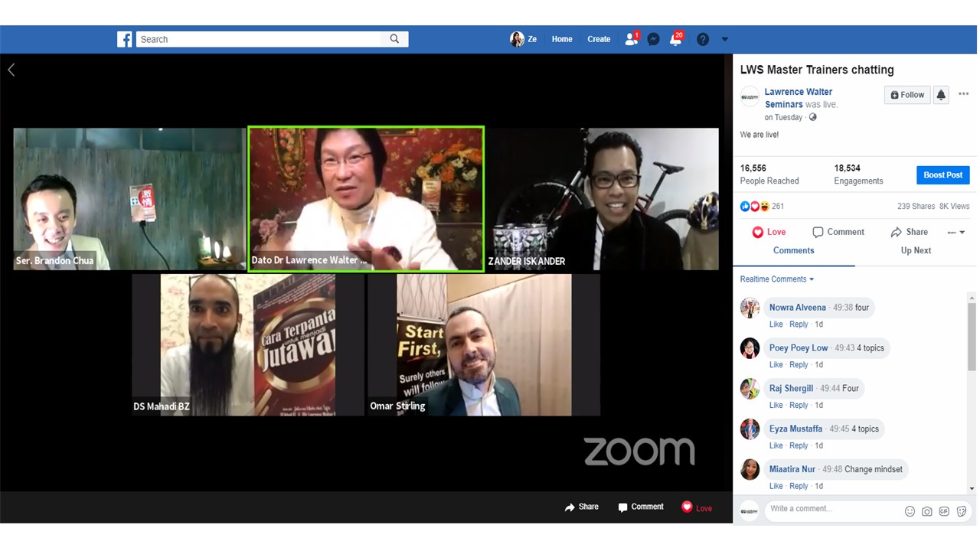980x551 pixels.
Task: Open the three-dot post options menu
Action: [963, 94]
